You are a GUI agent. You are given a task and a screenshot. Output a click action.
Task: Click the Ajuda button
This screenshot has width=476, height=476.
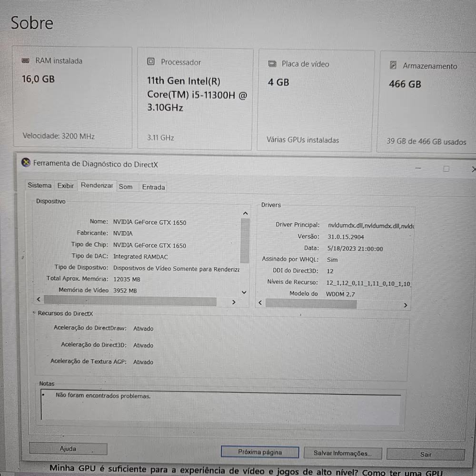[68, 448]
